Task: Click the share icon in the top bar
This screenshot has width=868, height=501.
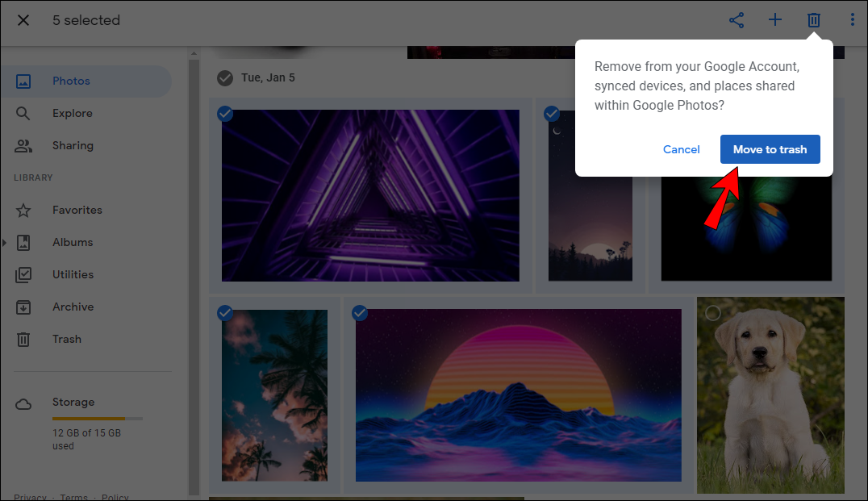Action: pos(737,20)
